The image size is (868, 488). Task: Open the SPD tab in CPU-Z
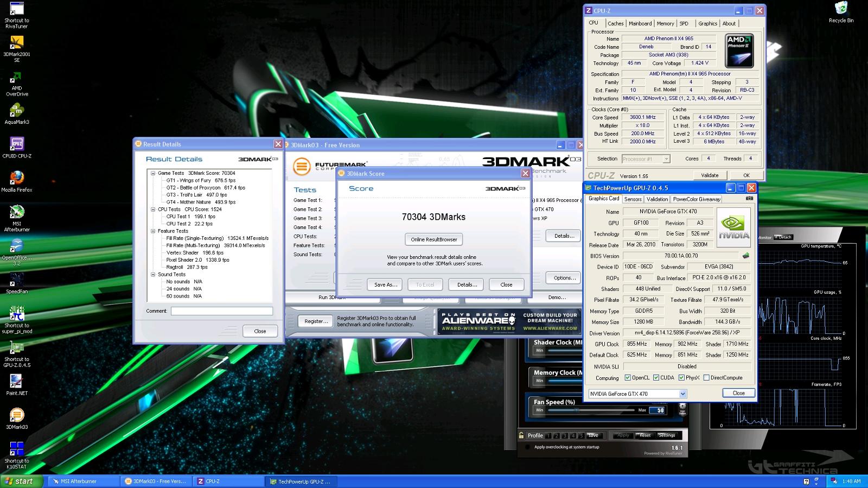pos(684,23)
